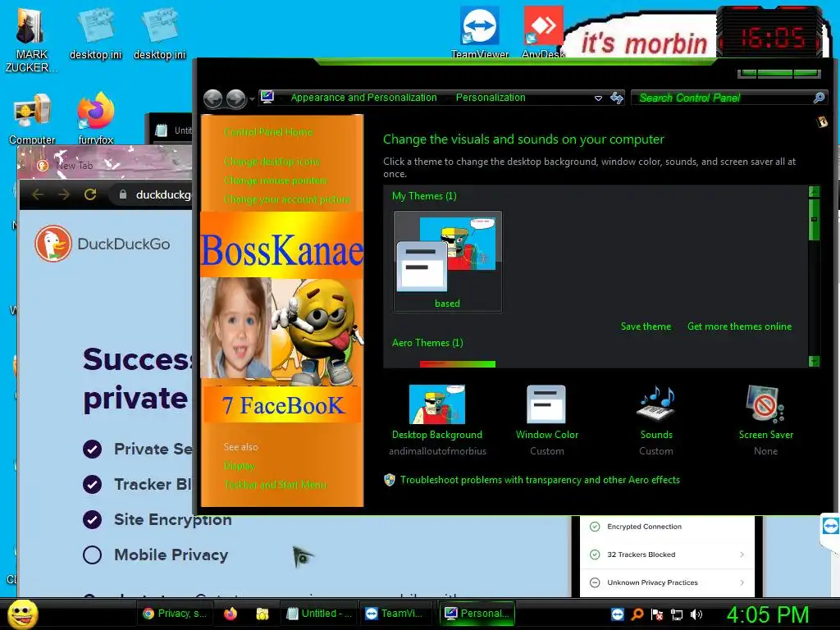Click Get more themes online link
Viewport: 840px width, 630px height.
click(739, 326)
